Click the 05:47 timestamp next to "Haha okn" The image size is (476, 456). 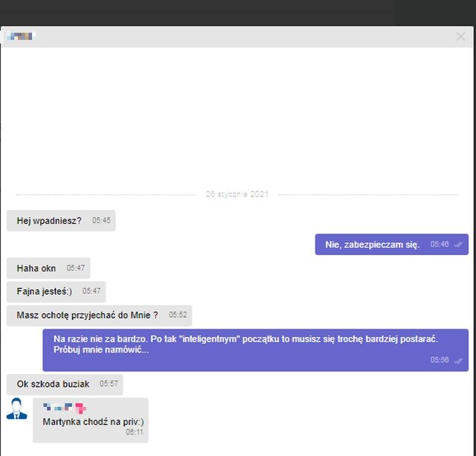76,268
